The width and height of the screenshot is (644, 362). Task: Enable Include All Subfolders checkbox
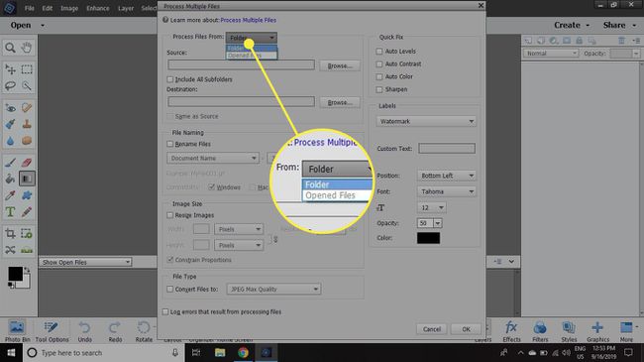click(x=170, y=79)
